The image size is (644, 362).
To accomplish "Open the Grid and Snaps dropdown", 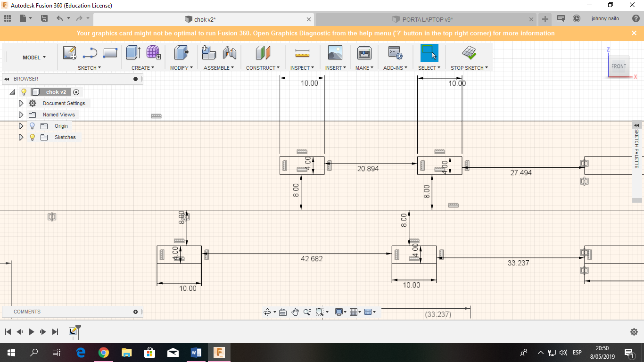I will [355, 312].
